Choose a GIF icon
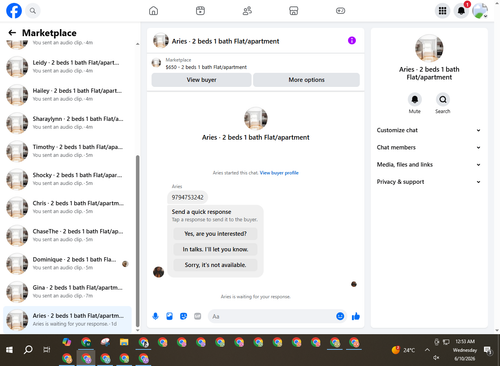 click(198, 316)
